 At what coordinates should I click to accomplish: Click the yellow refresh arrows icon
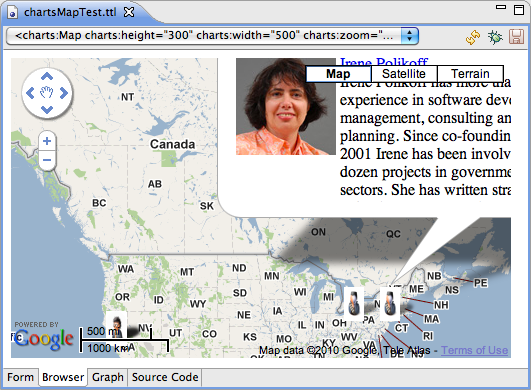473,37
